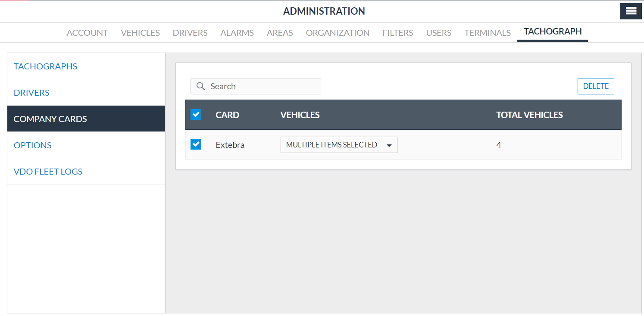Open the Drivers top tab
Viewport: 644px width, 316px height.
click(190, 33)
